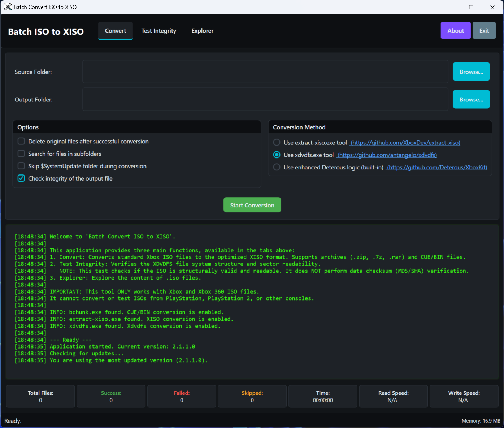Click the 'Ready.' status bar text
504x428 pixels.
(x=13, y=421)
